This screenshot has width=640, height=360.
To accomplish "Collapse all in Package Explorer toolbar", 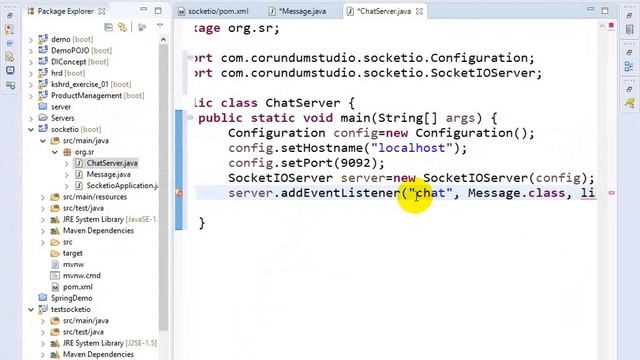I will click(x=109, y=27).
